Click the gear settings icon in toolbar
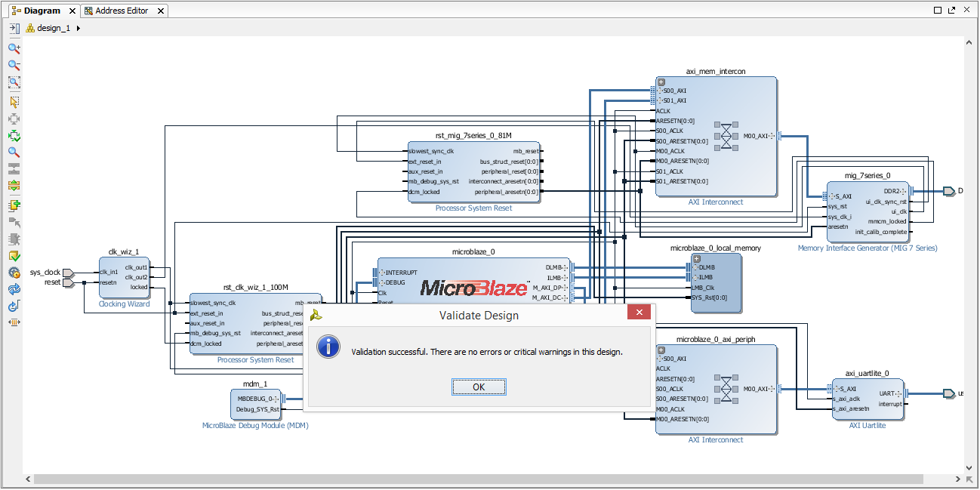The height and width of the screenshot is (490, 980). tap(14, 273)
